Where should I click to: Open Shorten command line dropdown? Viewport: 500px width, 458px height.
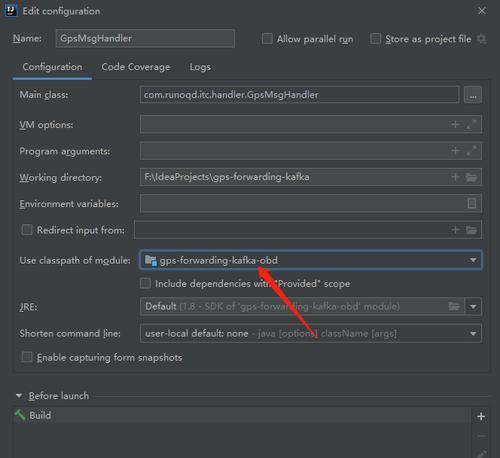point(311,333)
